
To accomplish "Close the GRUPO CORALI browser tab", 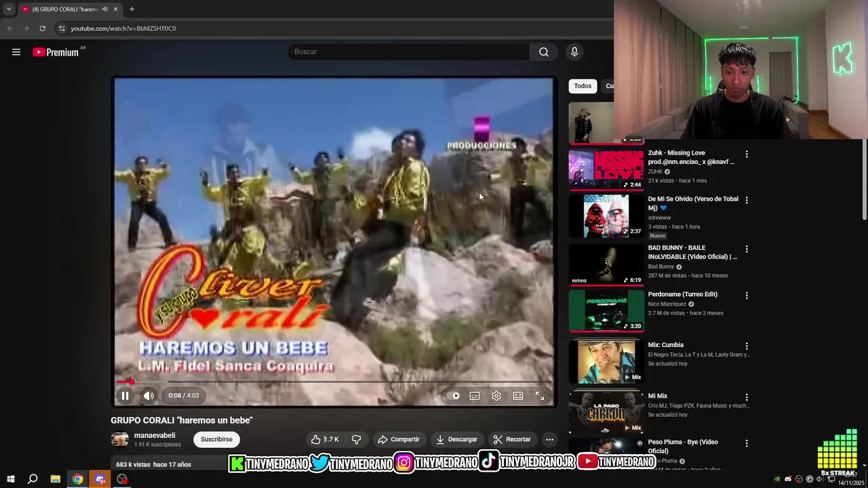I will [115, 9].
